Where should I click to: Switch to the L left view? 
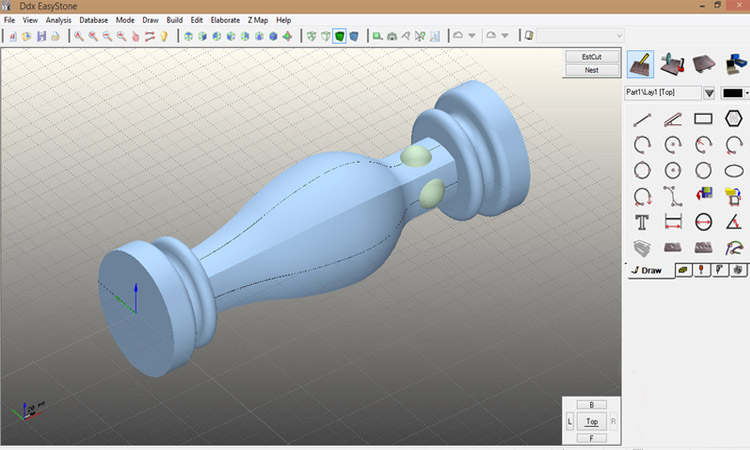(x=570, y=421)
